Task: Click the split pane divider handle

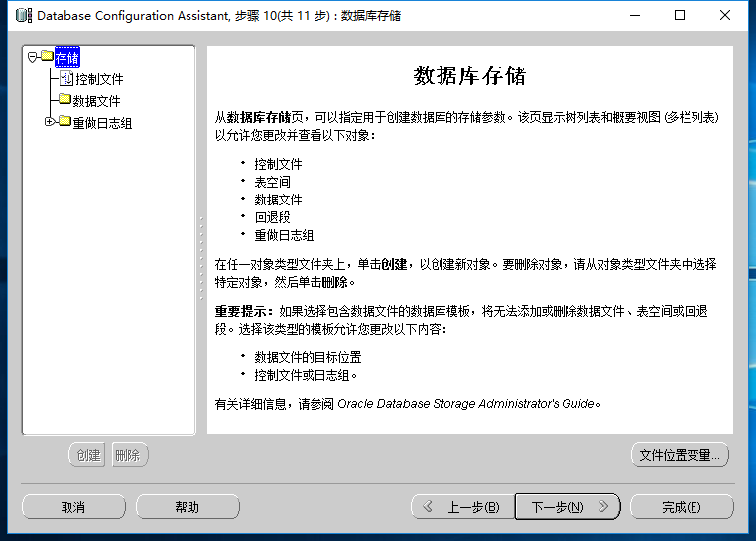Action: [201, 258]
